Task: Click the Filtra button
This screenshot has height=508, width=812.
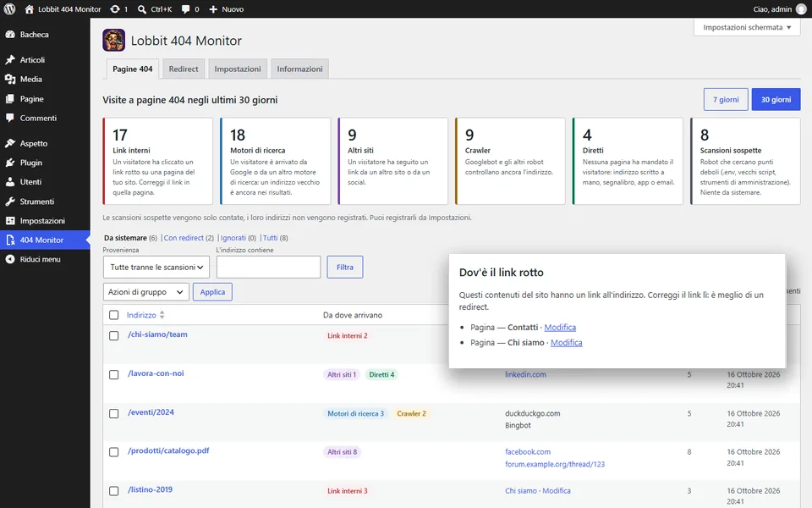Action: (344, 267)
